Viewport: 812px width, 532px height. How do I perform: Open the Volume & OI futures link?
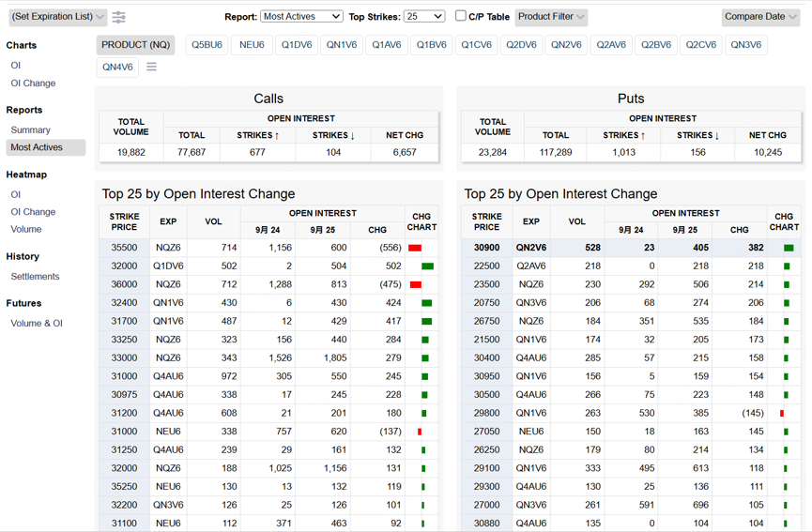click(37, 324)
